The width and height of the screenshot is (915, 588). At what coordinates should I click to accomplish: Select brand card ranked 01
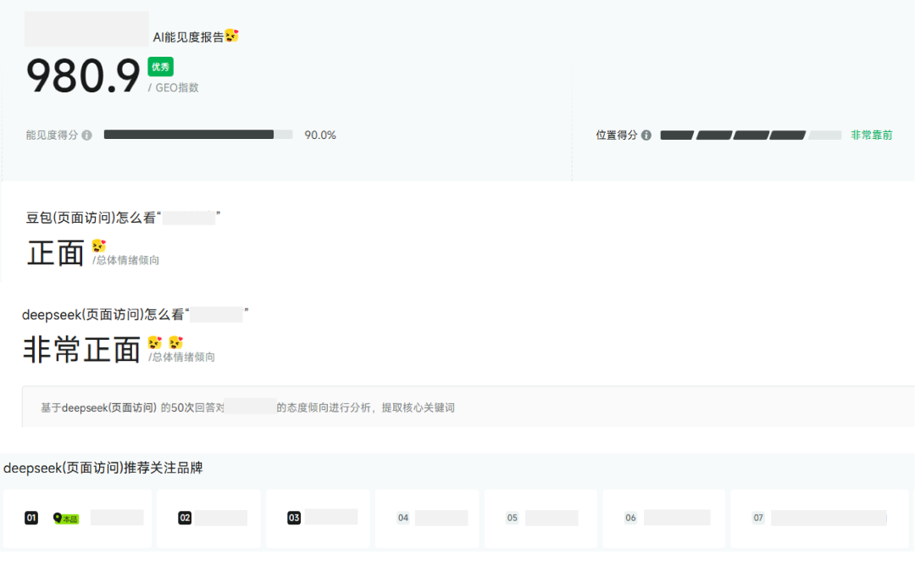click(x=78, y=518)
